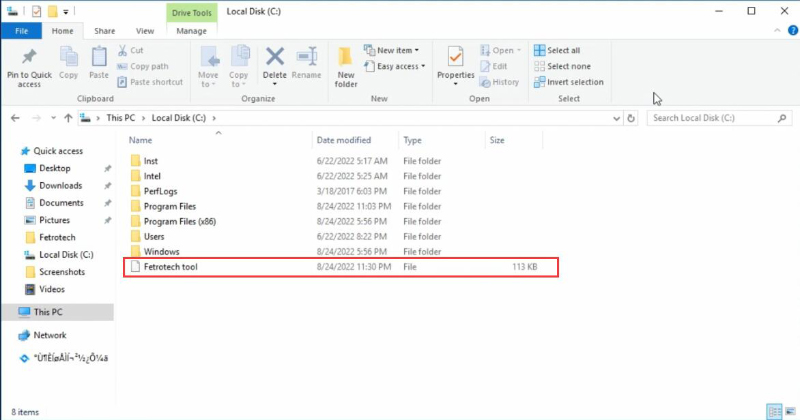800x420 pixels.
Task: Collapse the ribbon with chevron
Action: click(777, 31)
